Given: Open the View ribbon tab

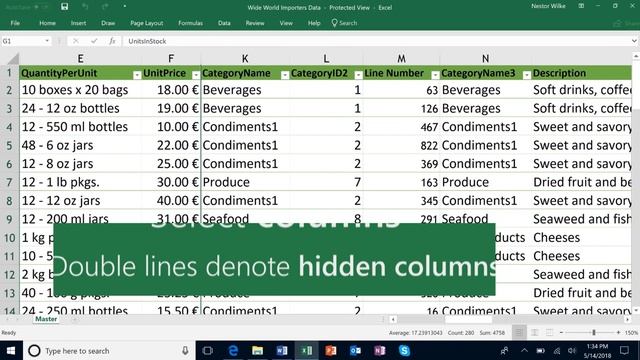Looking at the screenshot, I should (x=286, y=23).
